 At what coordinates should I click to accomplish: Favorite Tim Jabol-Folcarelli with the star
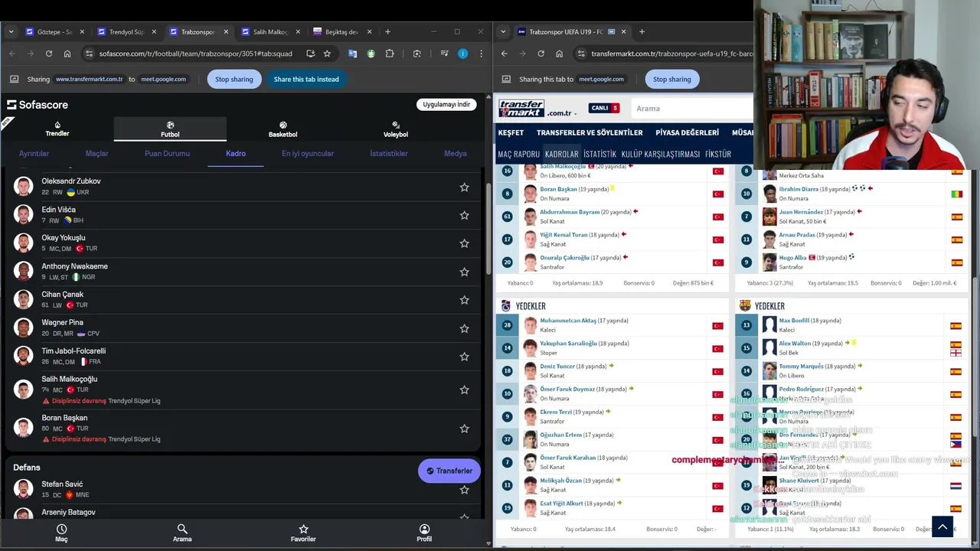(x=464, y=357)
